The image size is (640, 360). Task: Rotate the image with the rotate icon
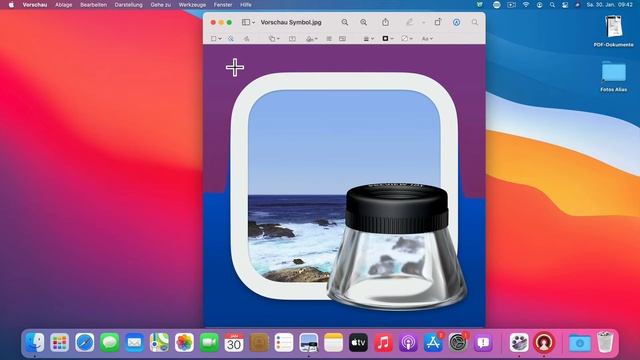438,22
